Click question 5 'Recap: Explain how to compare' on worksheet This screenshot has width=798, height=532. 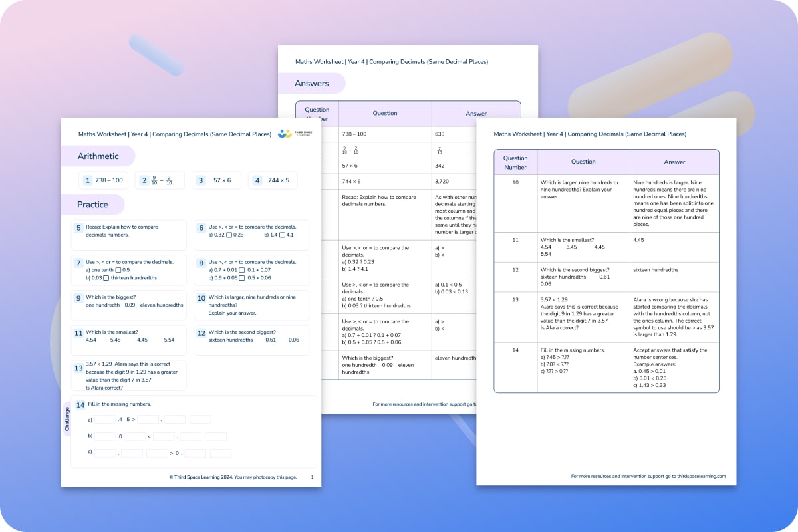122,227
